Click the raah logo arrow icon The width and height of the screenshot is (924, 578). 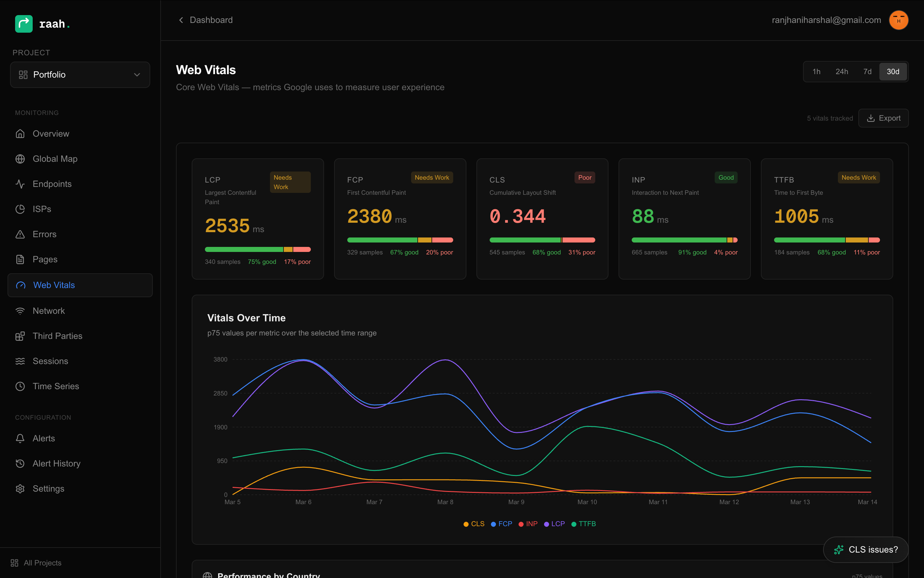click(24, 24)
